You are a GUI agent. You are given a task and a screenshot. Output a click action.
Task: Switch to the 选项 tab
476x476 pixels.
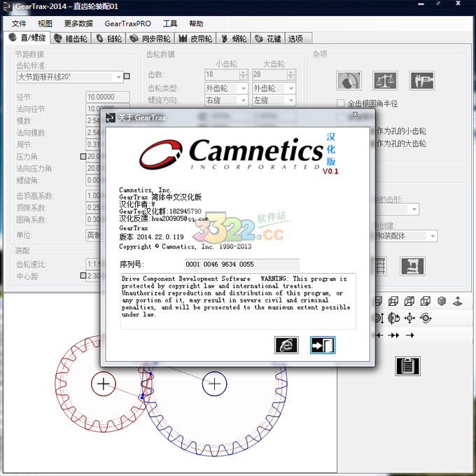(x=298, y=38)
